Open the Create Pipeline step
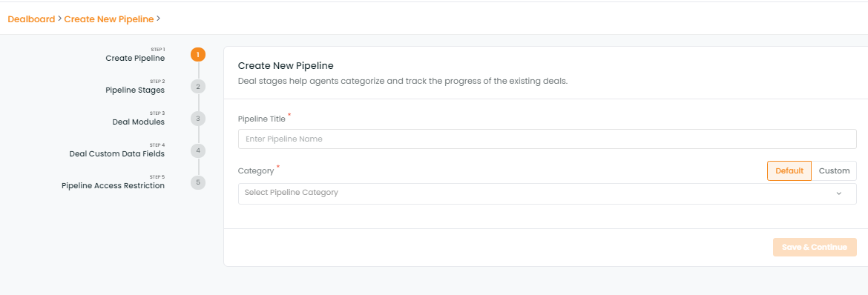This screenshot has width=868, height=295. point(135,58)
